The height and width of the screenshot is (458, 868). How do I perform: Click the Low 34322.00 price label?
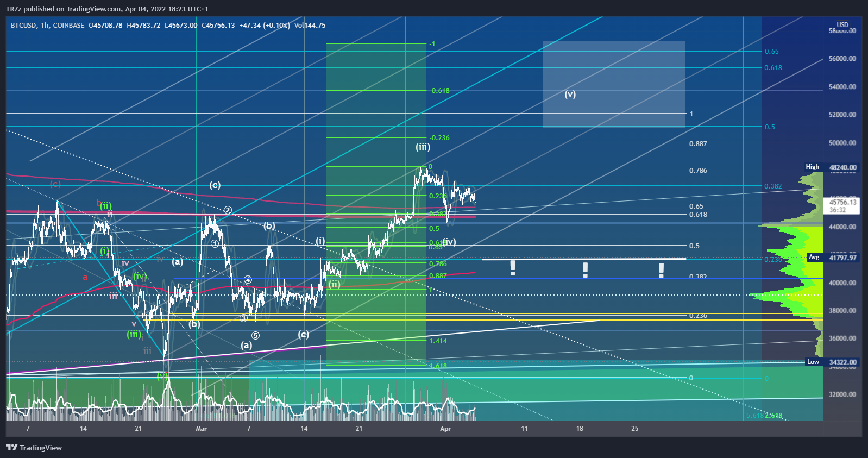pyautogui.click(x=832, y=362)
